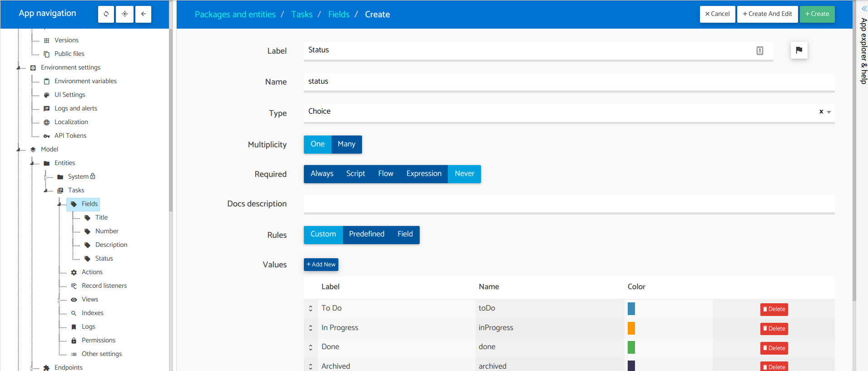Image resolution: width=868 pixels, height=371 pixels.
Task: Go to Tasks breadcrumb
Action: coord(302,15)
